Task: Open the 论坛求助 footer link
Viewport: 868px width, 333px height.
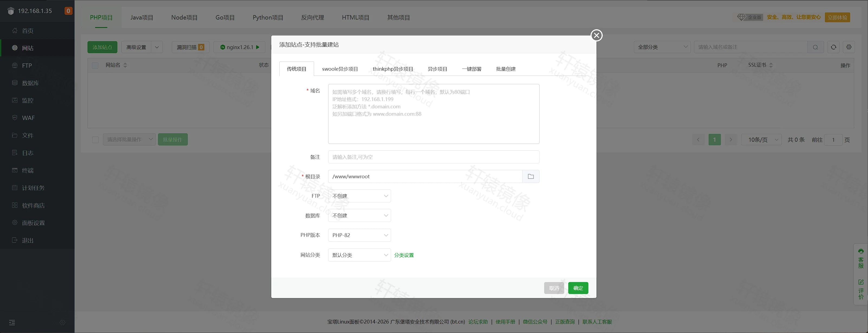Action: click(478, 322)
